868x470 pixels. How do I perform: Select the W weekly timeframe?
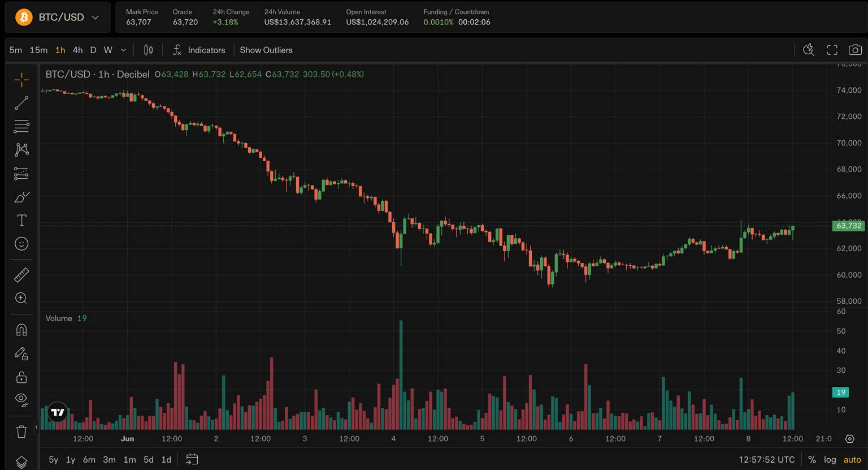click(x=108, y=50)
